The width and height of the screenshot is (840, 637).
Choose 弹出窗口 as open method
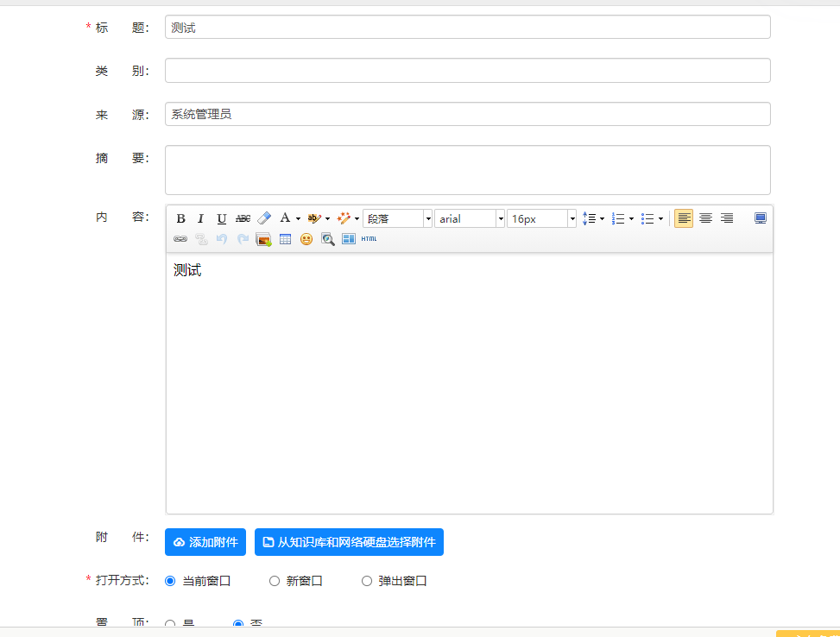[x=367, y=581]
